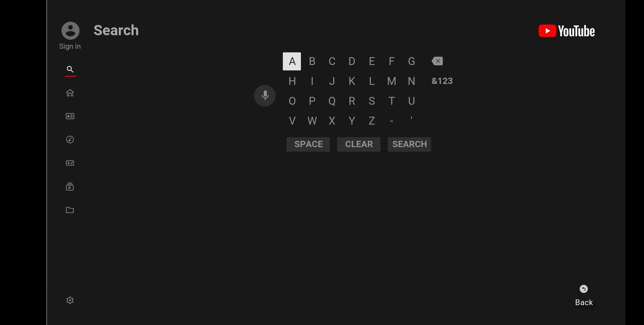The image size is (644, 325).
Task: Select the Search magnifier icon
Action: click(70, 69)
